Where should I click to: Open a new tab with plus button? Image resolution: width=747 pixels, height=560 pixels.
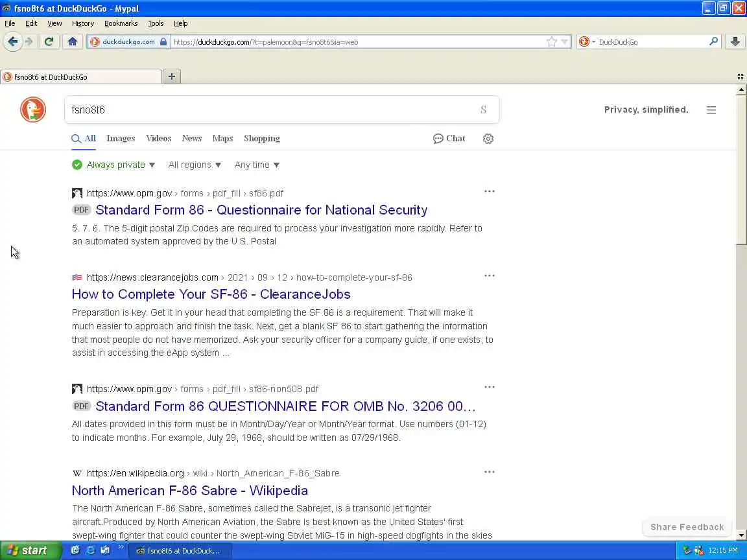(x=172, y=76)
